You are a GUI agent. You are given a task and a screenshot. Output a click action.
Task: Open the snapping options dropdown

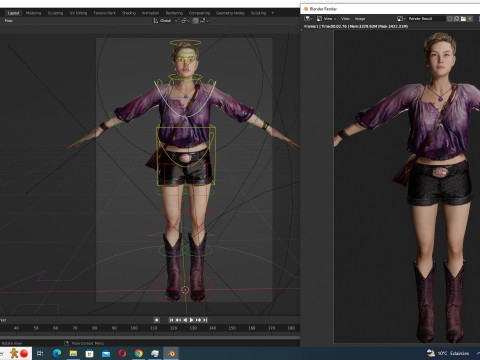204,21
